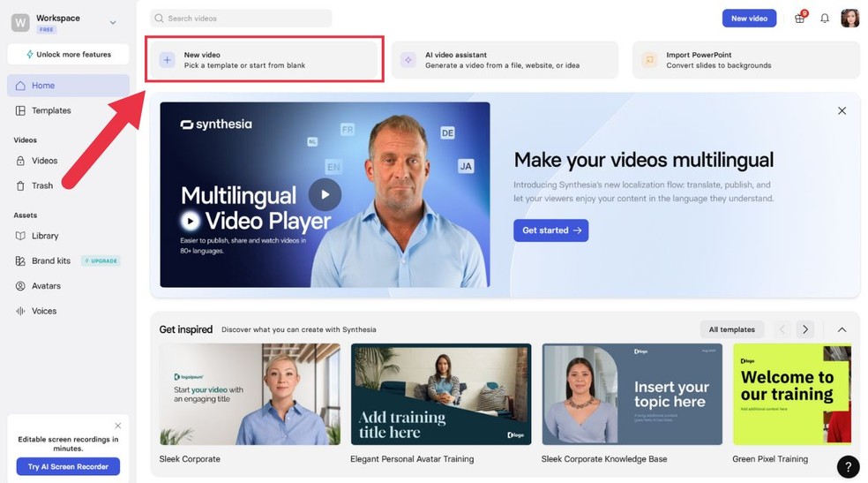This screenshot has width=868, height=483.
Task: Click the Search videos field
Action: (241, 19)
